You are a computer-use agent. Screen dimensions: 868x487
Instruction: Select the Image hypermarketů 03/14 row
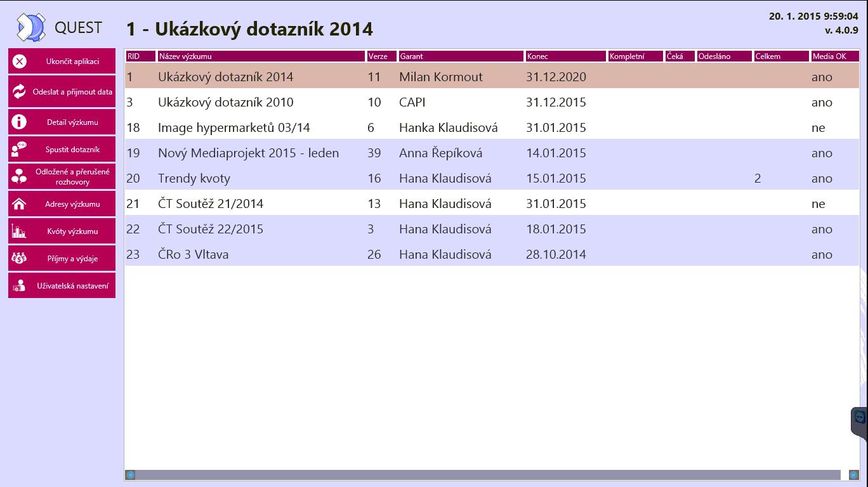pos(234,127)
